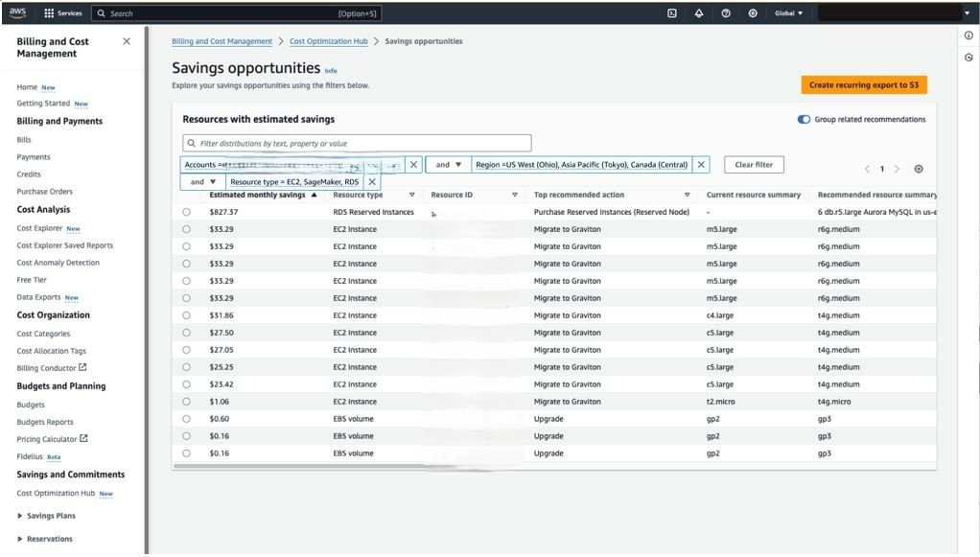The image size is (980, 557).
Task: Expand the Savings Plans section
Action: pyautogui.click(x=46, y=516)
